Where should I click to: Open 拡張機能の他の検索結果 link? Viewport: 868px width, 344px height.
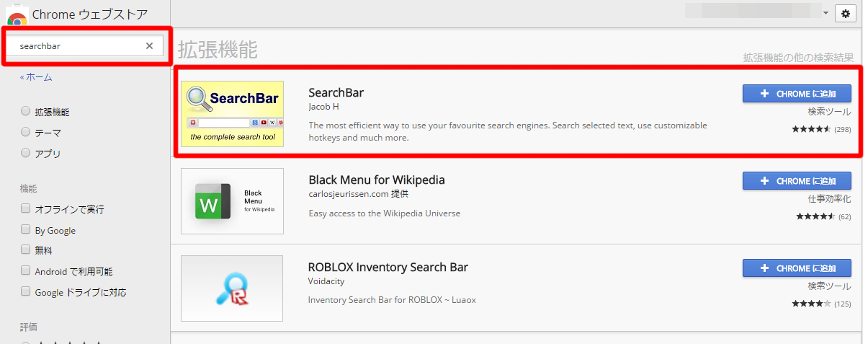(x=798, y=58)
